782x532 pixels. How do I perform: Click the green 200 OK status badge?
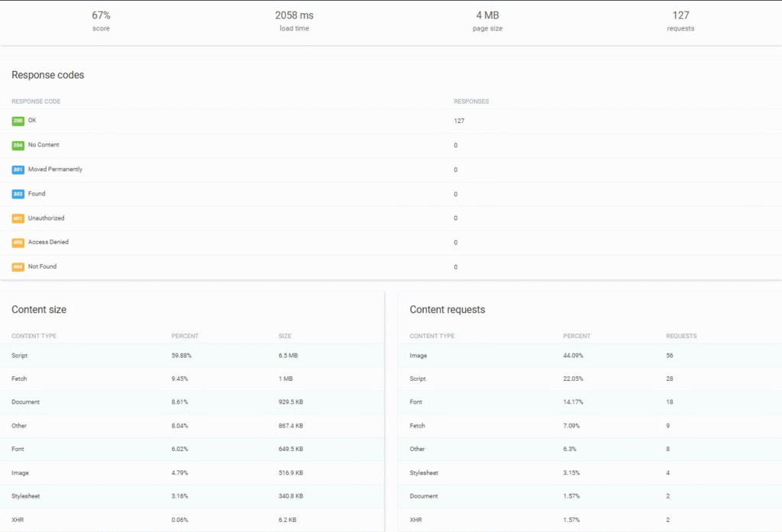pos(18,121)
